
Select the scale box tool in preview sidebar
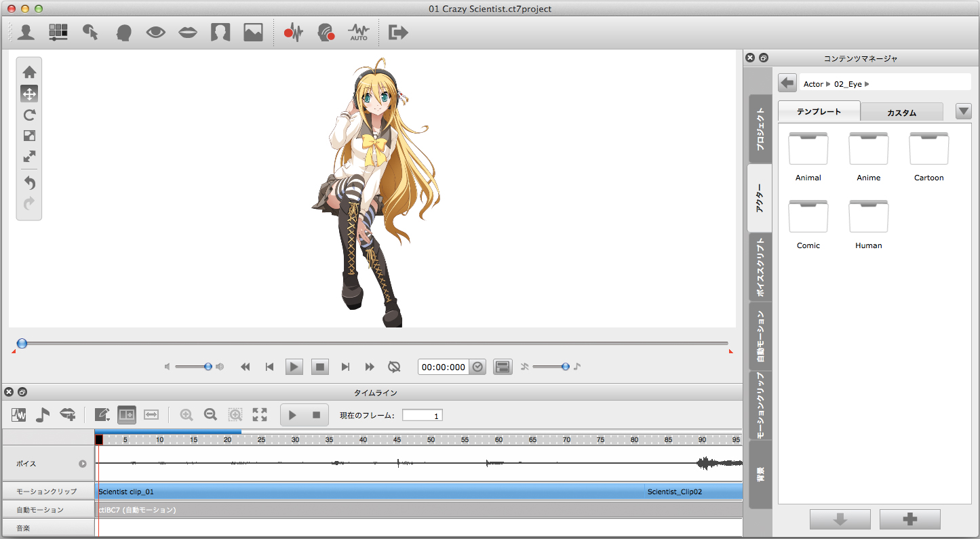point(29,136)
